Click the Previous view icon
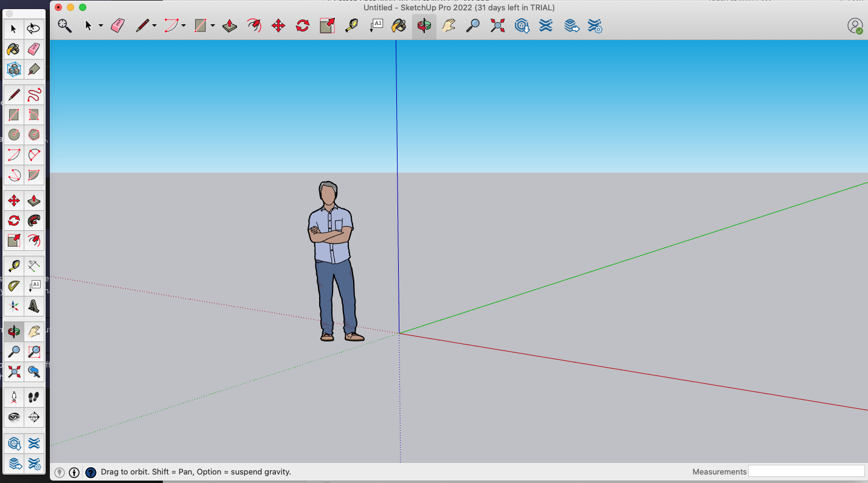The image size is (868, 483). point(34,372)
